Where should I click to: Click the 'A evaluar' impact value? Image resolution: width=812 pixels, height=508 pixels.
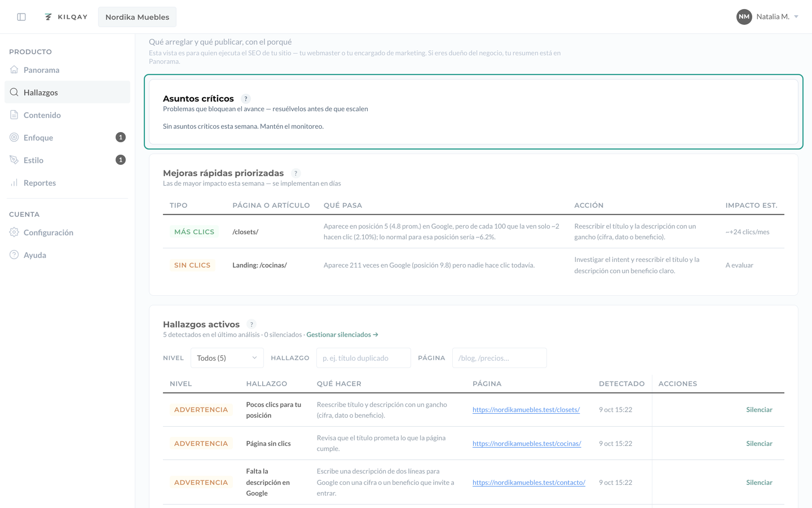[x=739, y=265]
